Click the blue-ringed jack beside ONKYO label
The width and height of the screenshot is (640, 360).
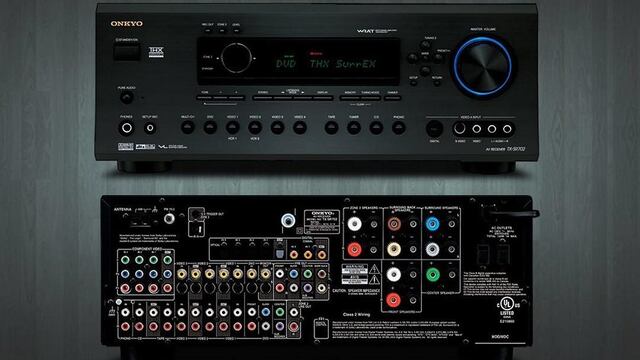(288, 220)
